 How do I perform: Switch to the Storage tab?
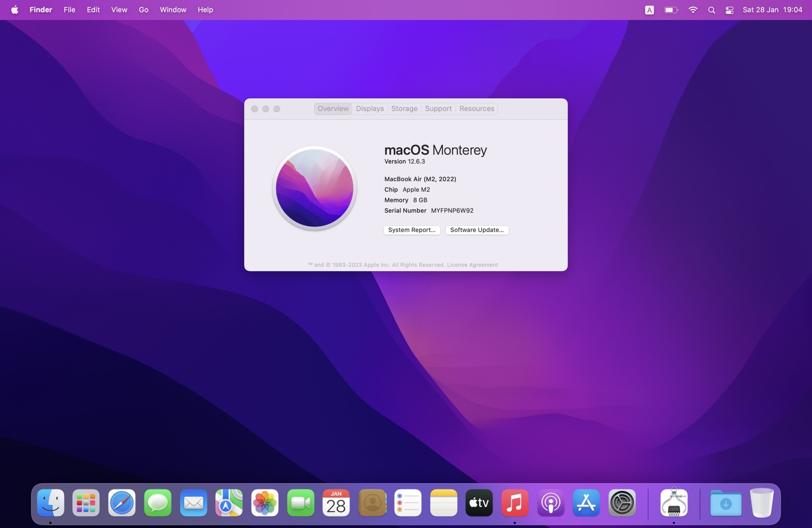(x=404, y=109)
